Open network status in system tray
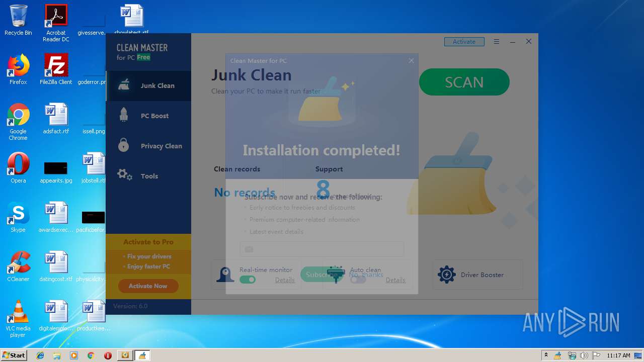 (572, 355)
